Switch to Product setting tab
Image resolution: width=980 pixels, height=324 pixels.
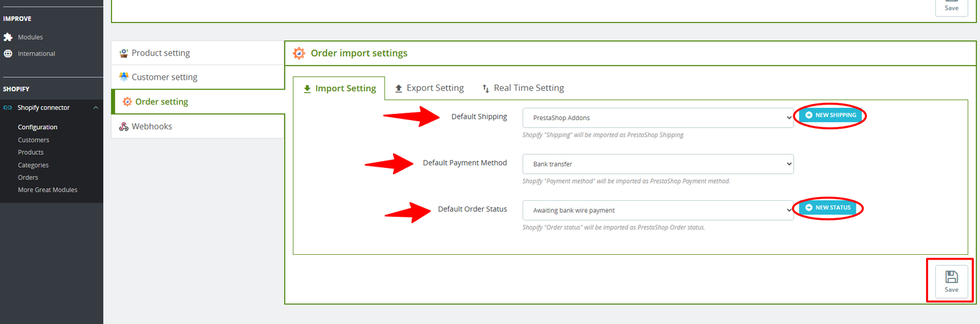(198, 53)
